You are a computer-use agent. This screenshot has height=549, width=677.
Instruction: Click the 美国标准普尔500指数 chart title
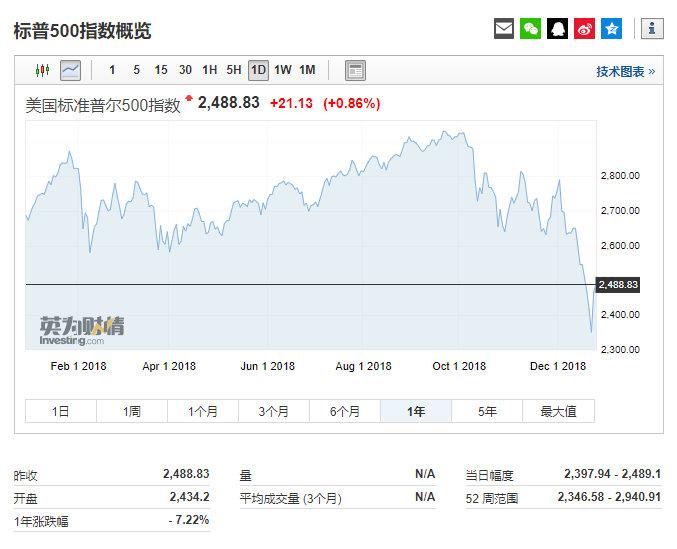(103, 105)
